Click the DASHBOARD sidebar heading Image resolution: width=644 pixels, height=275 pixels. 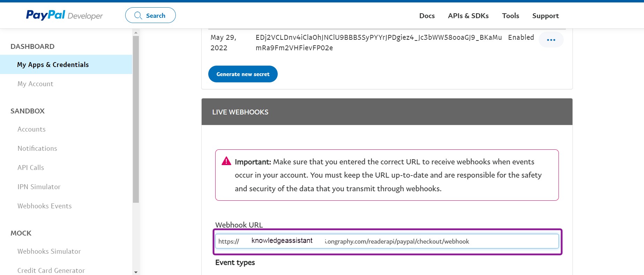32,46
